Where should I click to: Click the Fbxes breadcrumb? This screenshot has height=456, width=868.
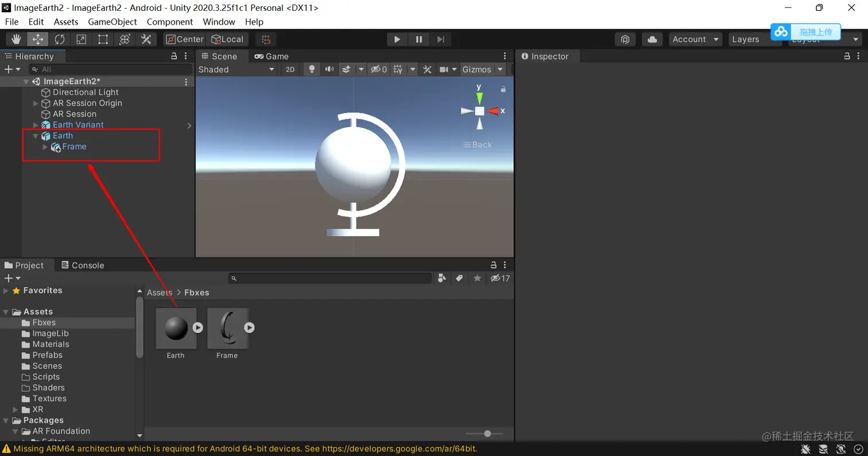pos(197,292)
